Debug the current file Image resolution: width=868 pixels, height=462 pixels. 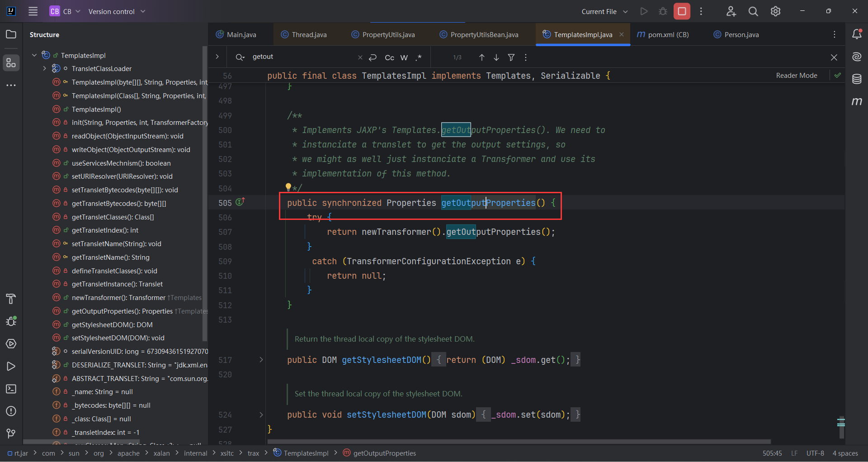[663, 11]
